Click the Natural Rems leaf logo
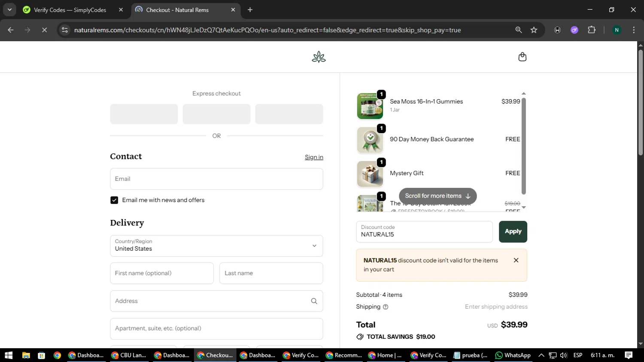The image size is (644, 362). (x=319, y=57)
